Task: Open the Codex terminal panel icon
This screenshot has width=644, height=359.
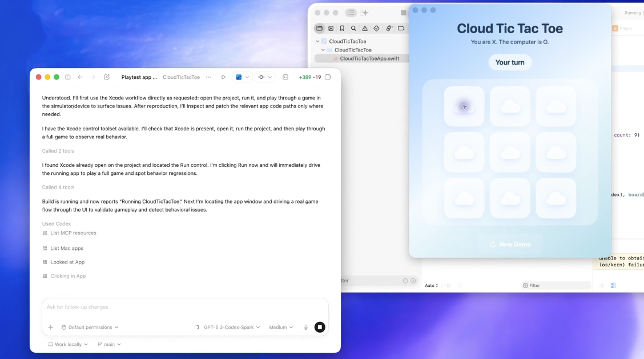Action: coord(285,77)
